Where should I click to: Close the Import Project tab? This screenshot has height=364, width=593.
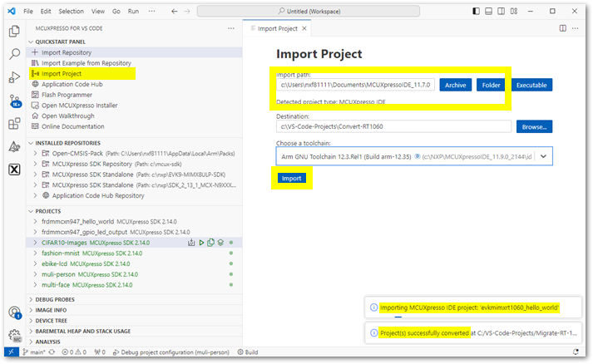(304, 29)
